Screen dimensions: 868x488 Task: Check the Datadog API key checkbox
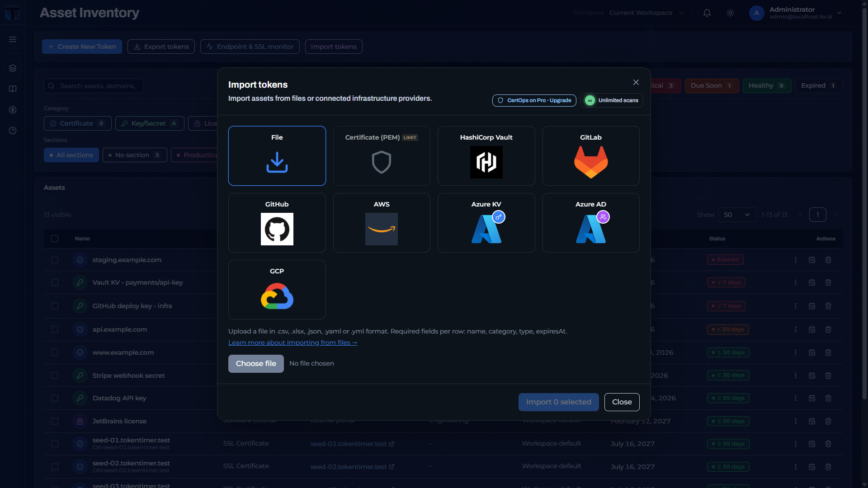point(55,398)
